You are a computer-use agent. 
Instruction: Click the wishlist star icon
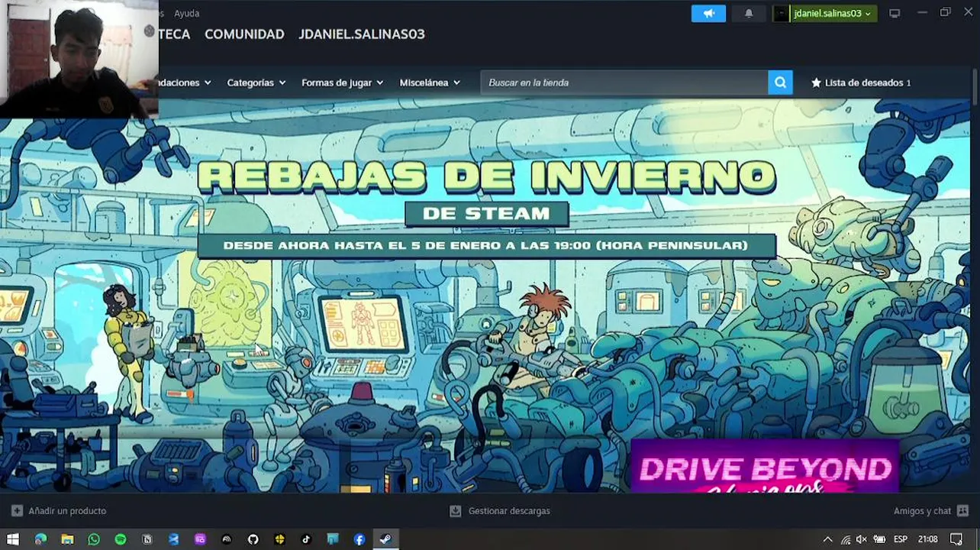coord(816,82)
